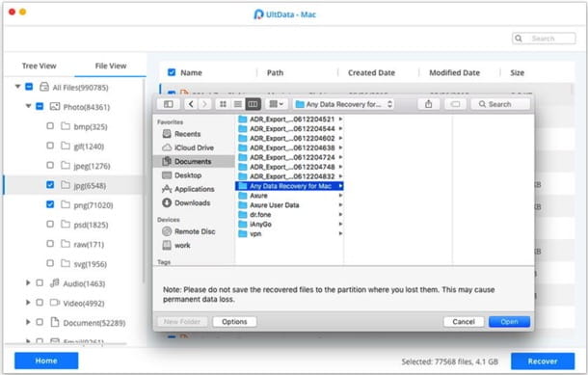
Task: Uncheck the jpg(6548) checkbox
Action: 50,185
